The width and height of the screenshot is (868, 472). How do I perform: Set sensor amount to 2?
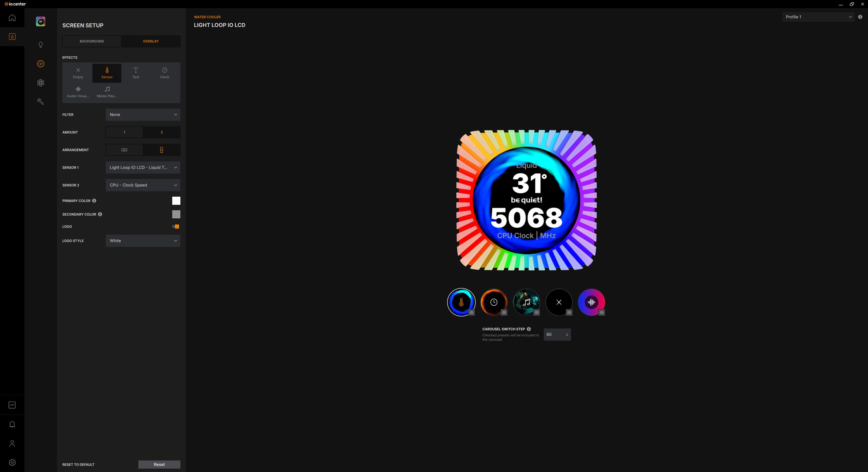pos(162,132)
